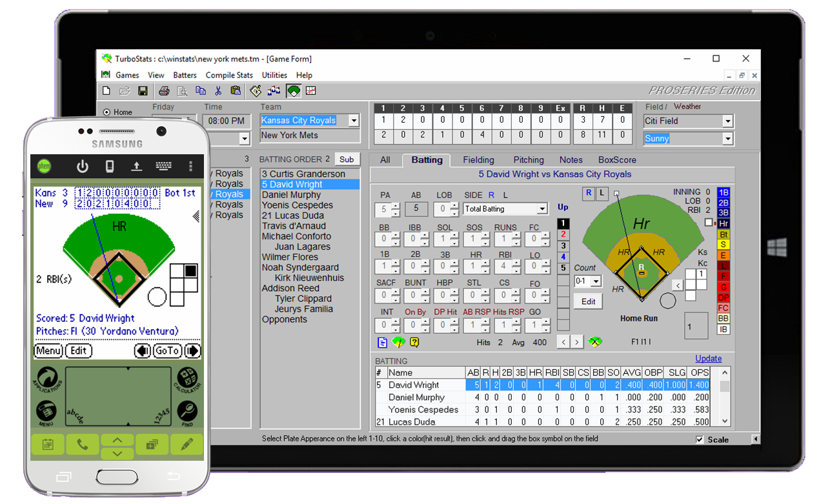Click the Copy toolbar icon
This screenshot has width=819, height=504.
click(x=201, y=91)
